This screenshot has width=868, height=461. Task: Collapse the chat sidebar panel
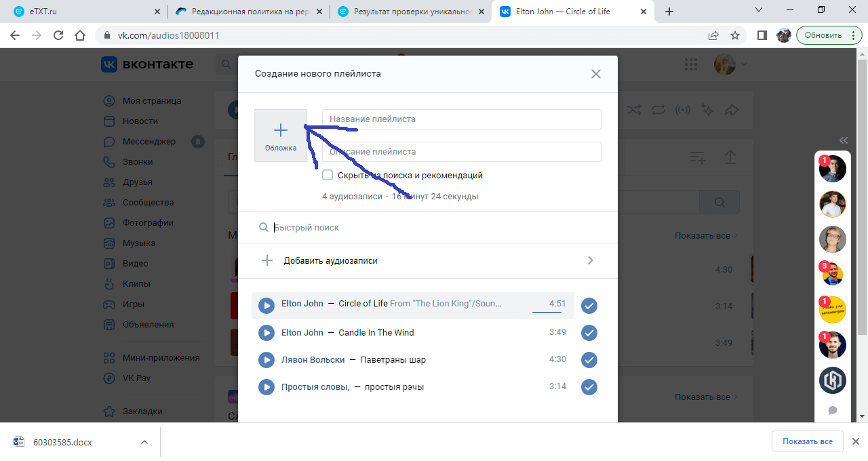point(844,140)
